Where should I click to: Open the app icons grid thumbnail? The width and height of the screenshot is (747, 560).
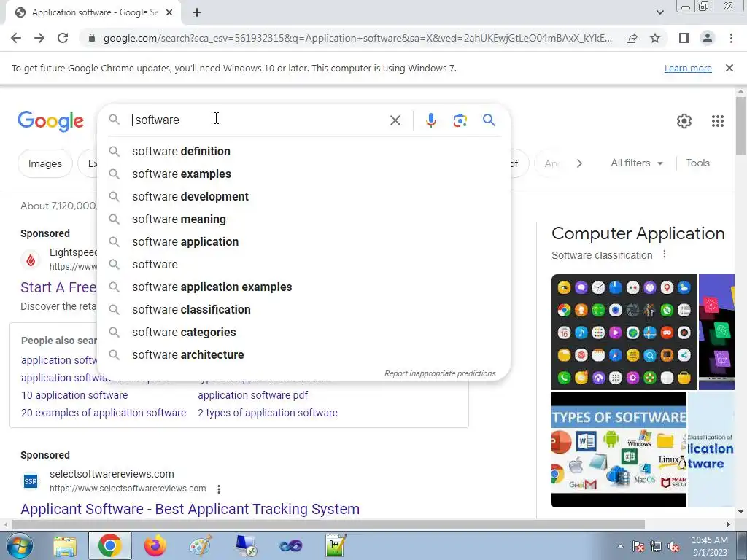pos(624,332)
